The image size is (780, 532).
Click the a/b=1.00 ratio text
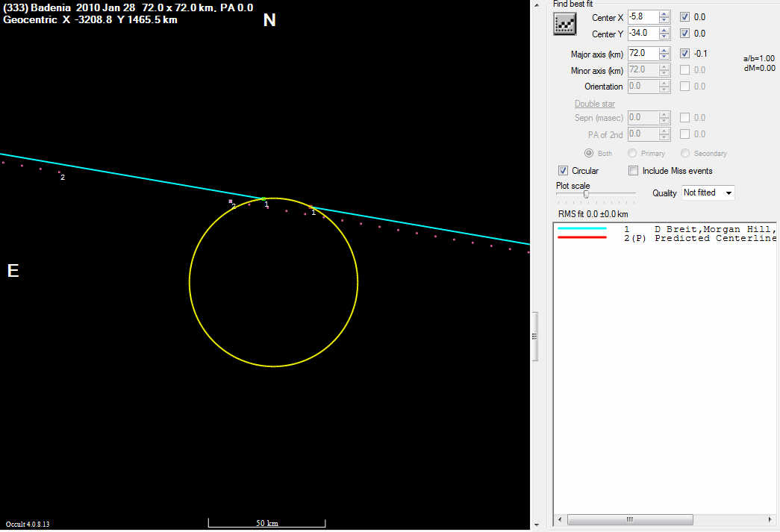758,58
